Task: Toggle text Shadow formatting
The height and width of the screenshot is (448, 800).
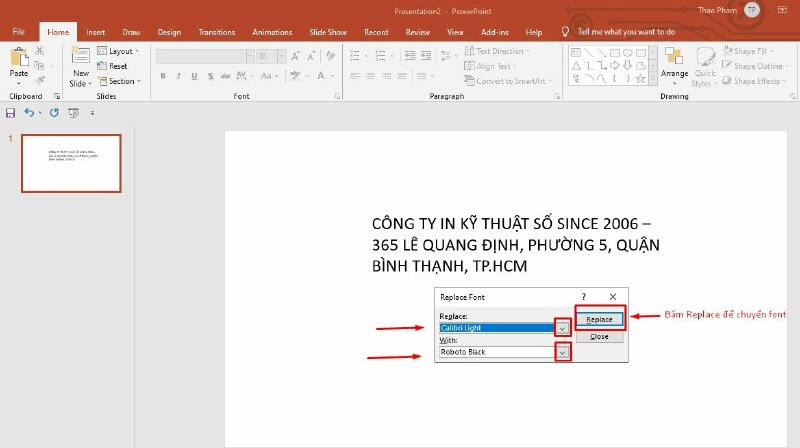Action: point(210,76)
